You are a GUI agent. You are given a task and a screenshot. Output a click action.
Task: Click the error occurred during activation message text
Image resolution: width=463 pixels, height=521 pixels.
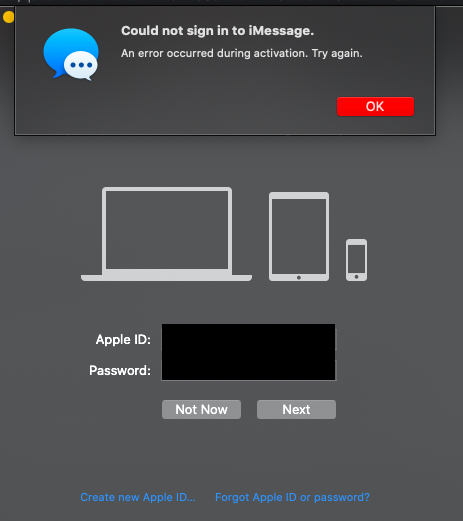click(242, 53)
